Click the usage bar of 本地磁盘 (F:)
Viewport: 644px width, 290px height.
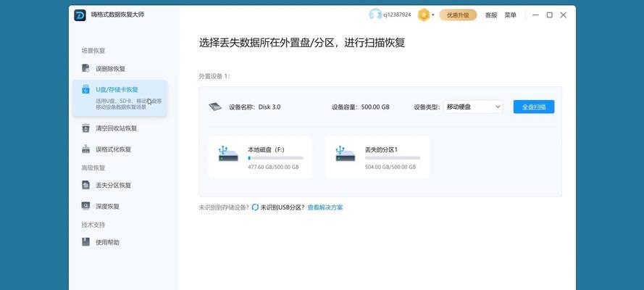275,158
